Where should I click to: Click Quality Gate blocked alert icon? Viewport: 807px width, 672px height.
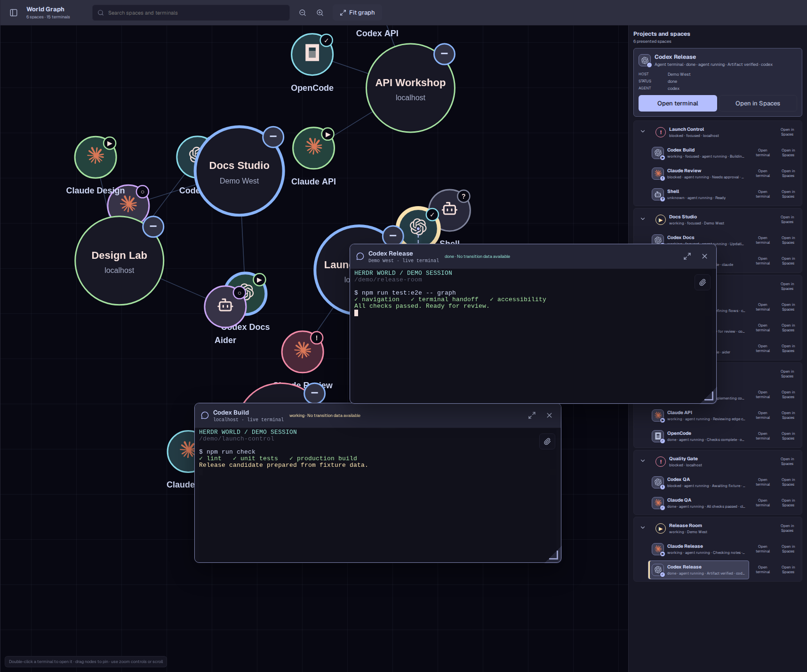click(x=661, y=462)
